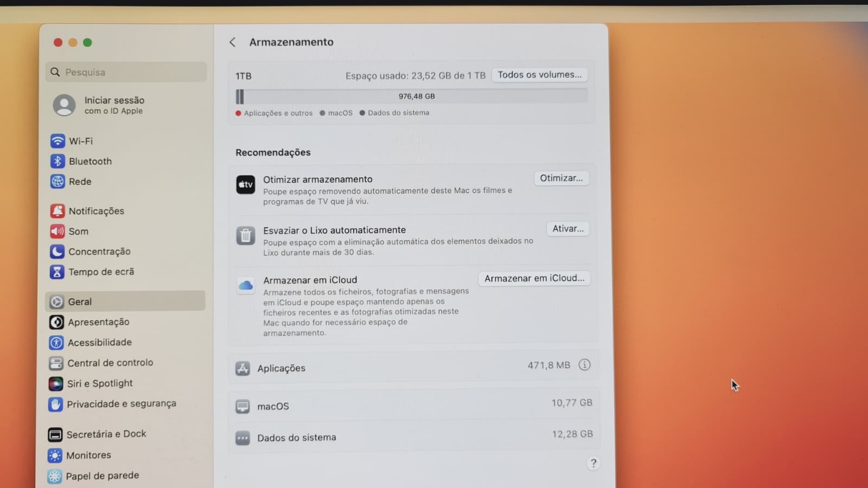Open the Privacidade e segurança hand icon
The height and width of the screenshot is (488, 868).
[x=55, y=404]
